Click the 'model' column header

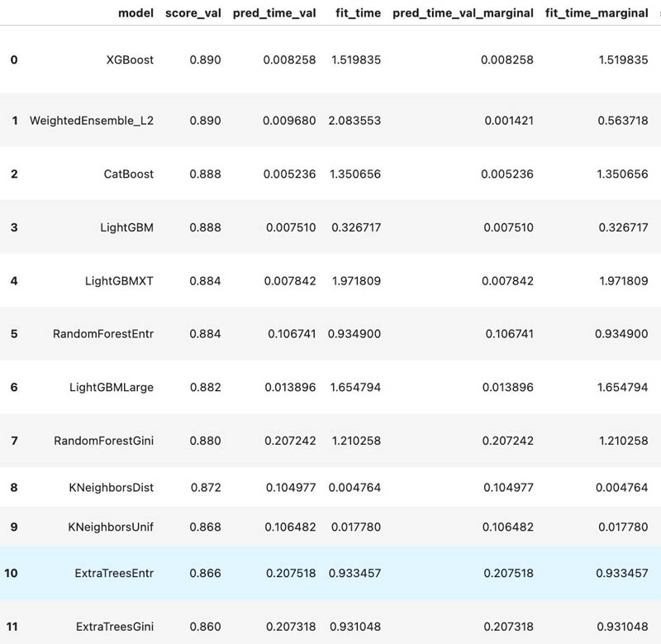(136, 13)
